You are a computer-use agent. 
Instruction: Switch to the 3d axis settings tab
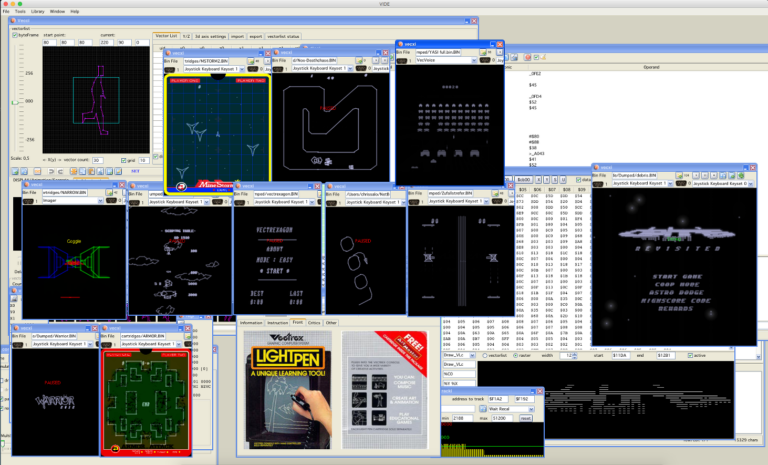point(211,36)
